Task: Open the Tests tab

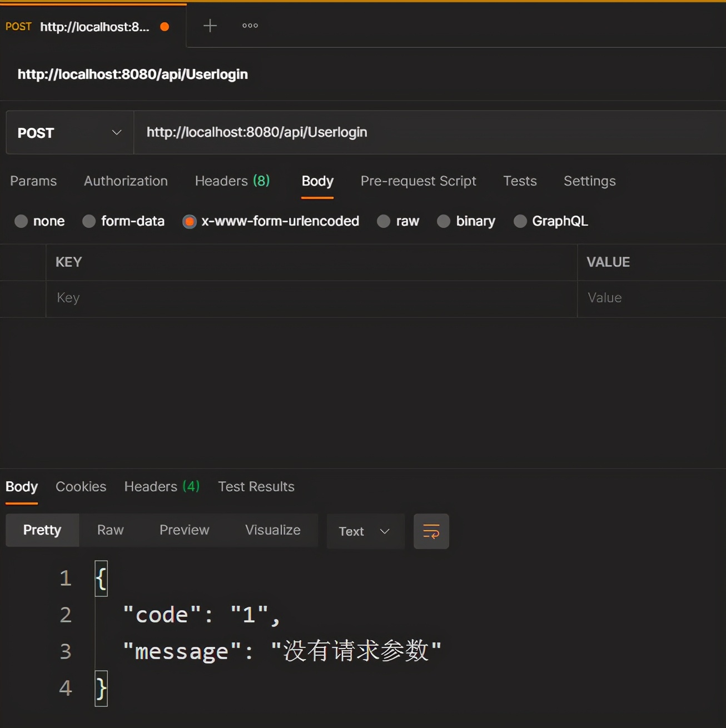Action: click(520, 181)
